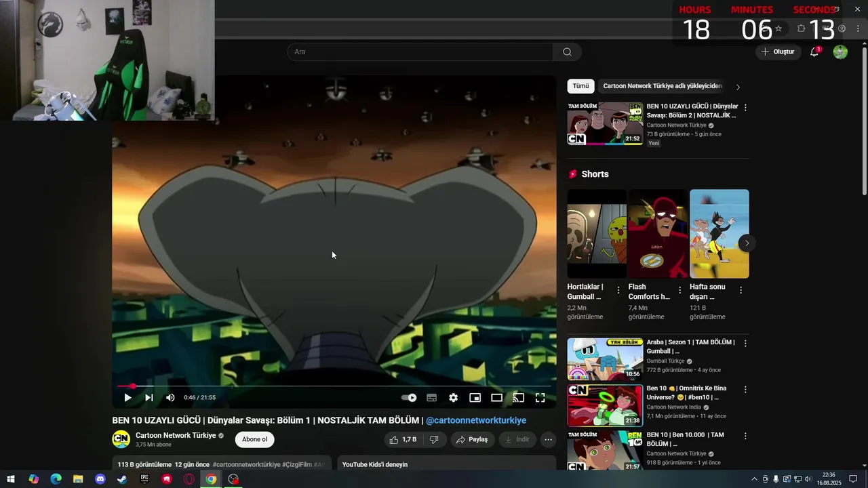
Task: Like the video with thumbs up
Action: coord(403,439)
